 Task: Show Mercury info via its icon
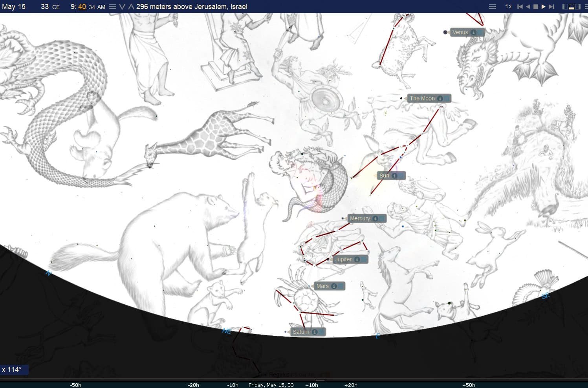[375, 219]
